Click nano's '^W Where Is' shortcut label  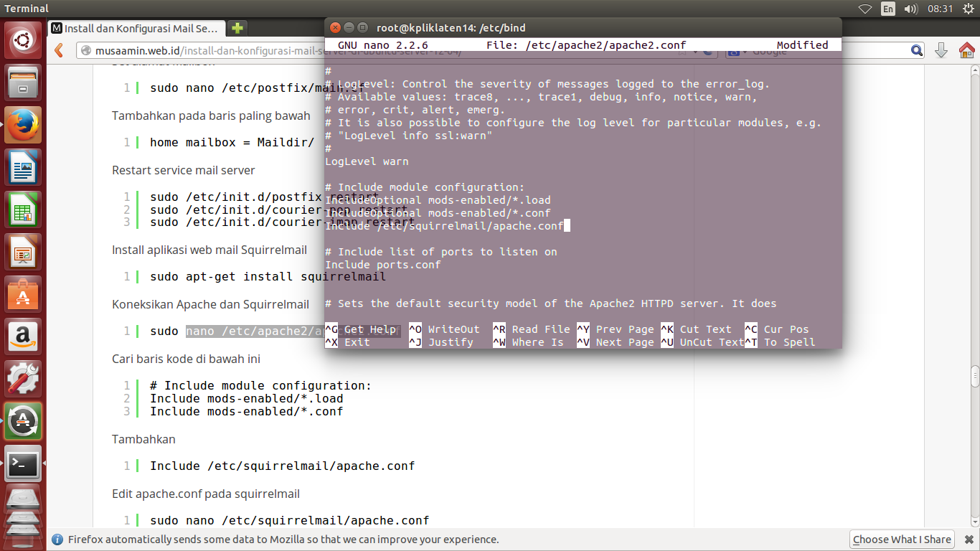click(x=528, y=342)
